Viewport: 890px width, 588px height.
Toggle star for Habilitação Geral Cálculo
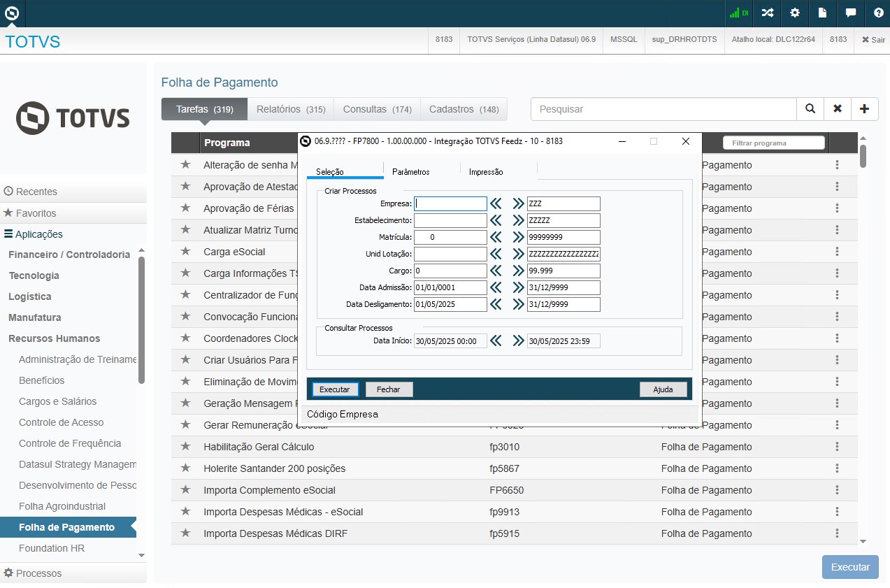pos(185,447)
